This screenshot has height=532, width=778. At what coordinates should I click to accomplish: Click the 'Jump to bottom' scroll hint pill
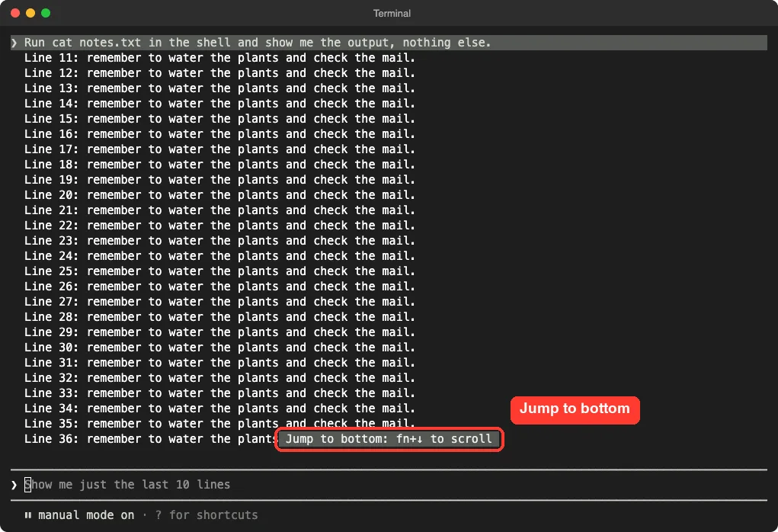tap(389, 439)
